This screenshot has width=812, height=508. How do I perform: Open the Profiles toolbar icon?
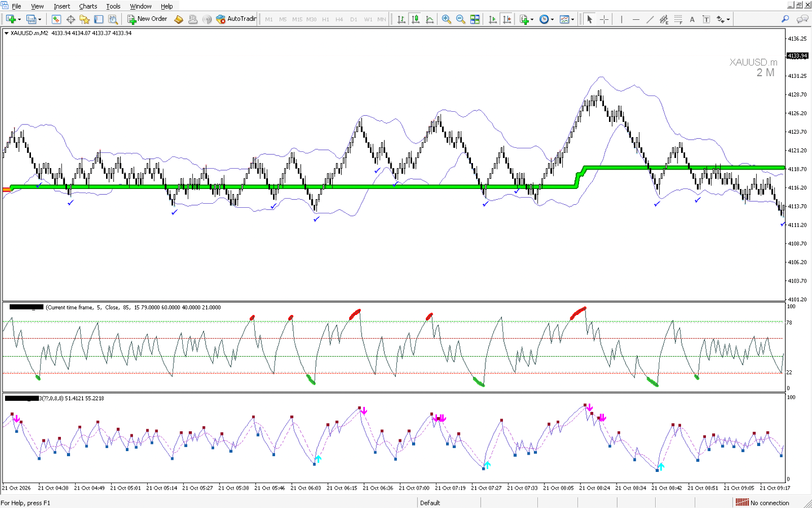click(x=31, y=19)
